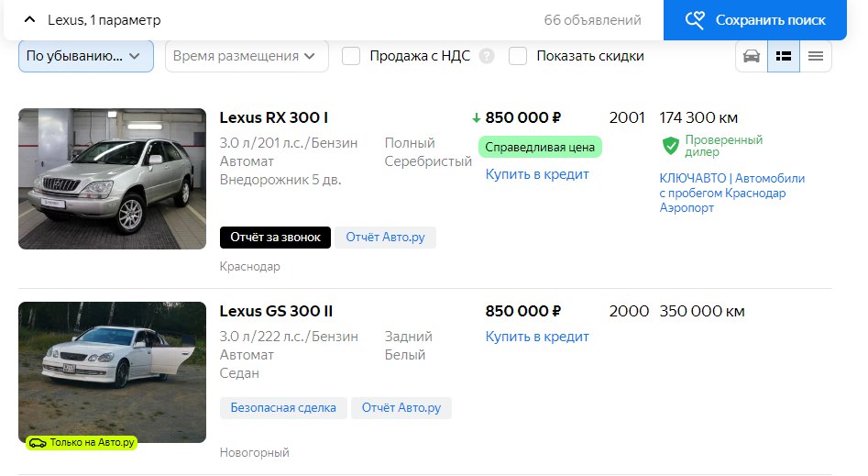The width and height of the screenshot is (868, 476).
Task: Select the list-with-thumbnails view icon
Action: point(784,56)
